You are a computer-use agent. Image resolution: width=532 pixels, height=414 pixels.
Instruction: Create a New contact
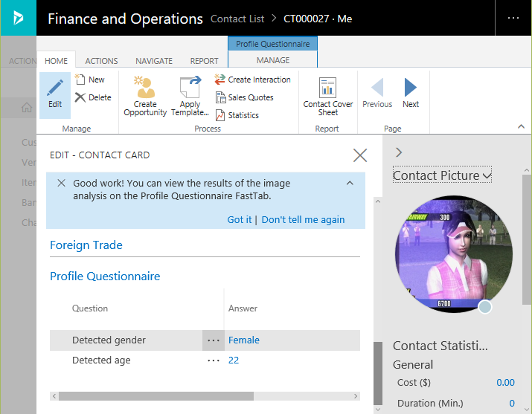pyautogui.click(x=89, y=80)
